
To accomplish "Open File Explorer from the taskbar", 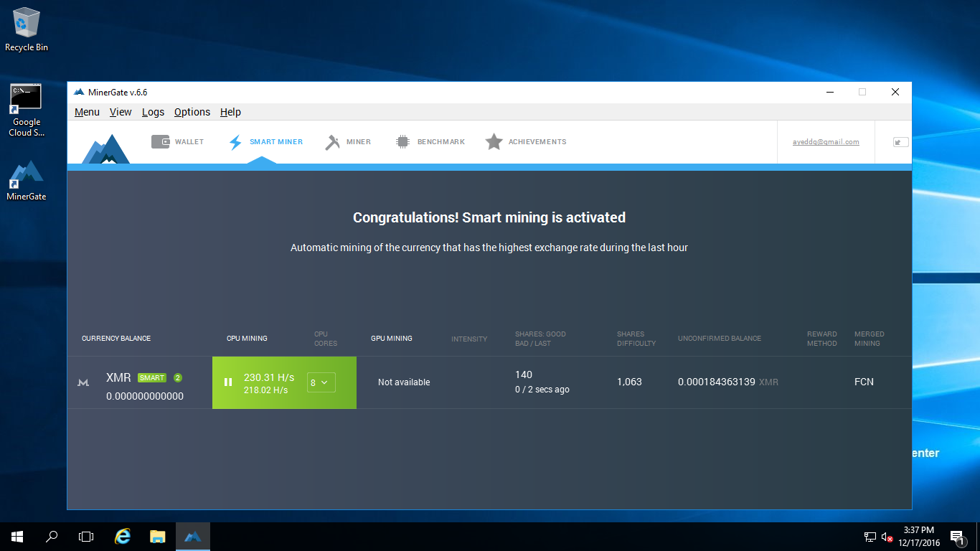I will [158, 537].
